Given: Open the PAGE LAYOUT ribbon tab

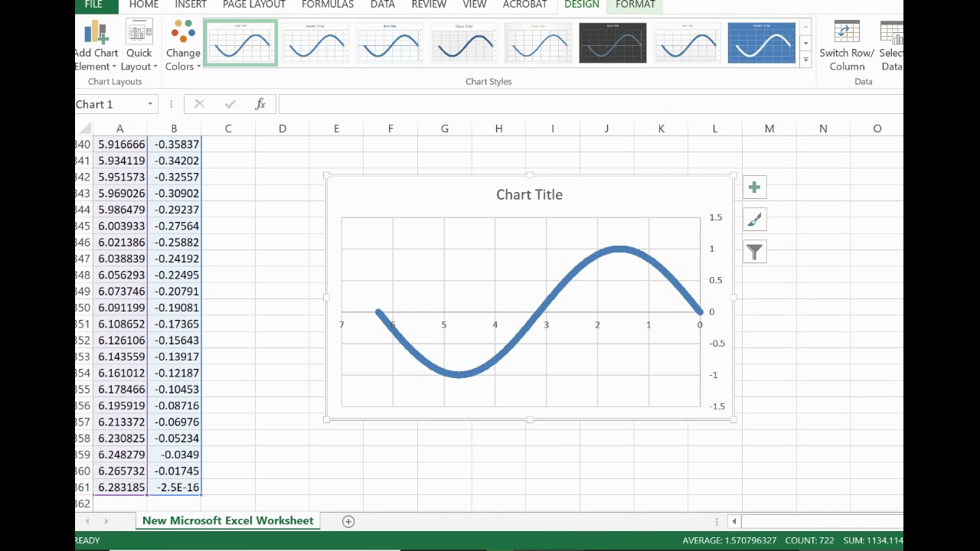Looking at the screenshot, I should pyautogui.click(x=253, y=5).
